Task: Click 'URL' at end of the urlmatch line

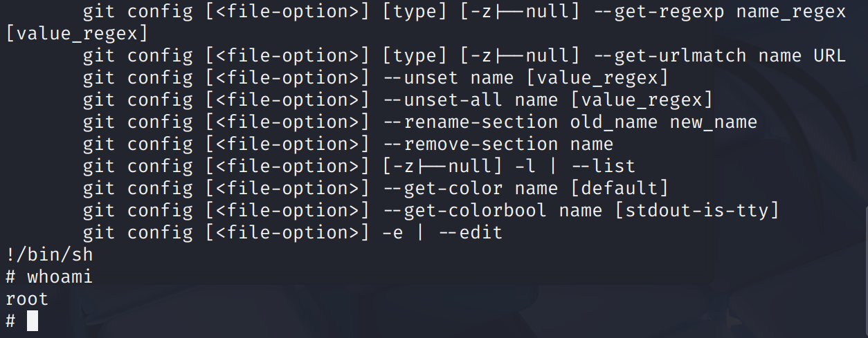Action: 830,56
